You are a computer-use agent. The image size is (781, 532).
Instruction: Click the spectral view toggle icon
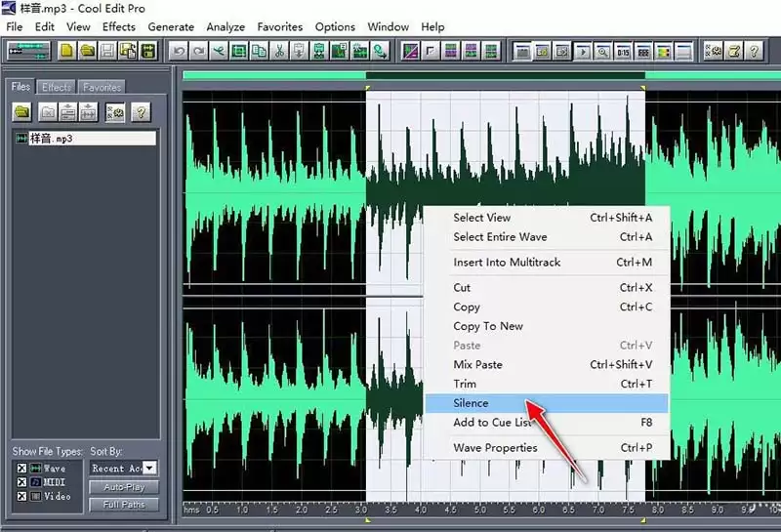[x=410, y=51]
